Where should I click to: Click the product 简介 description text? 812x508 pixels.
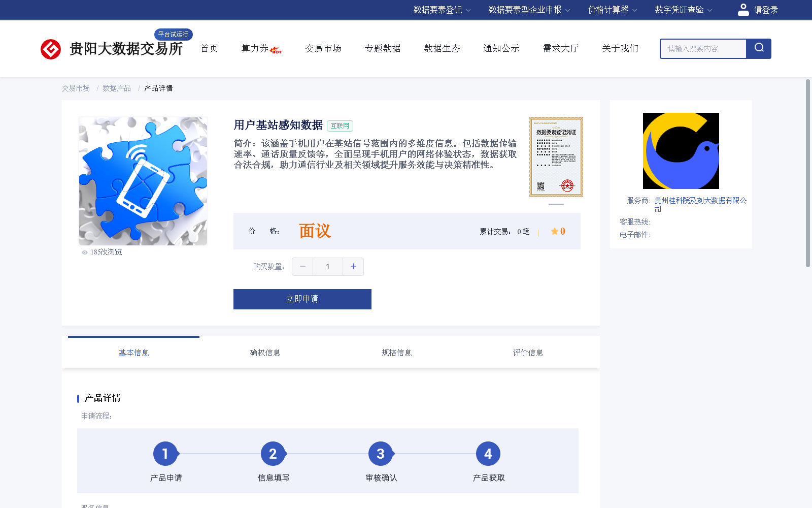(376, 154)
